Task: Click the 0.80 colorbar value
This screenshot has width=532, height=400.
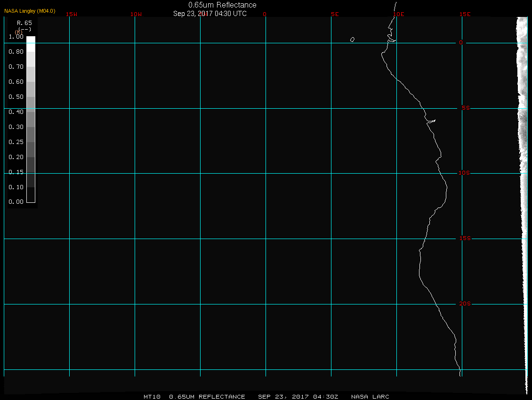Action: pyautogui.click(x=16, y=52)
